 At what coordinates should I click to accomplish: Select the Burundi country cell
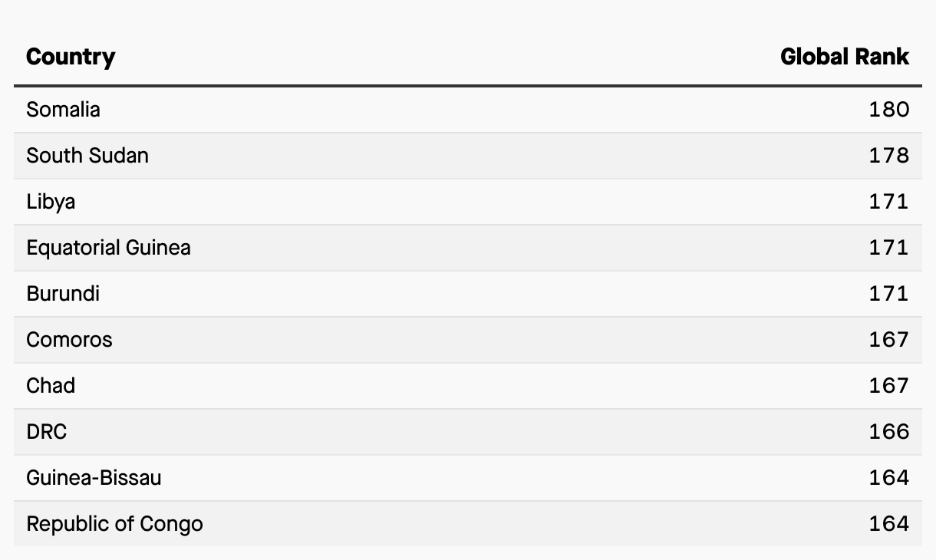(x=63, y=294)
